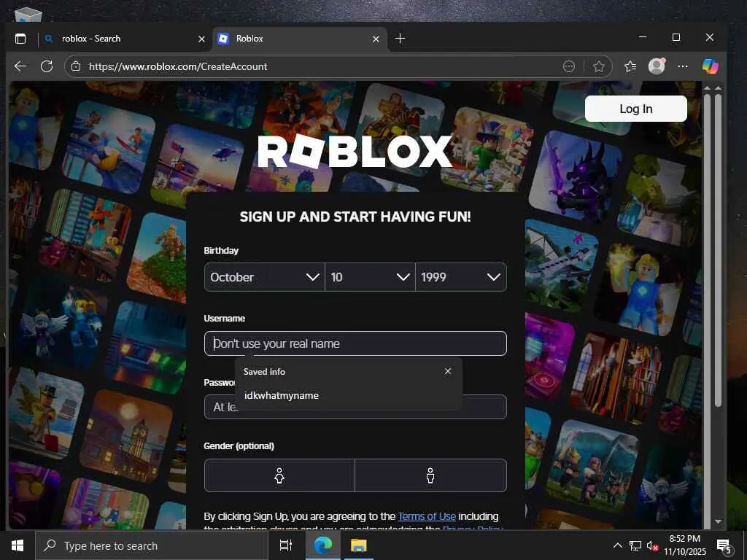This screenshot has height=560, width=747.
Task: Open the tab actions menu icon
Action: pyautogui.click(x=20, y=39)
